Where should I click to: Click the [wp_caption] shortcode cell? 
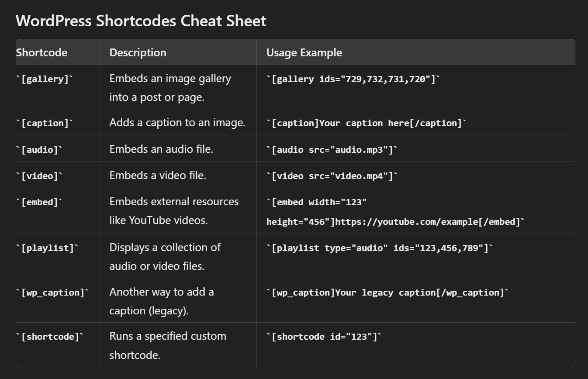(x=52, y=293)
